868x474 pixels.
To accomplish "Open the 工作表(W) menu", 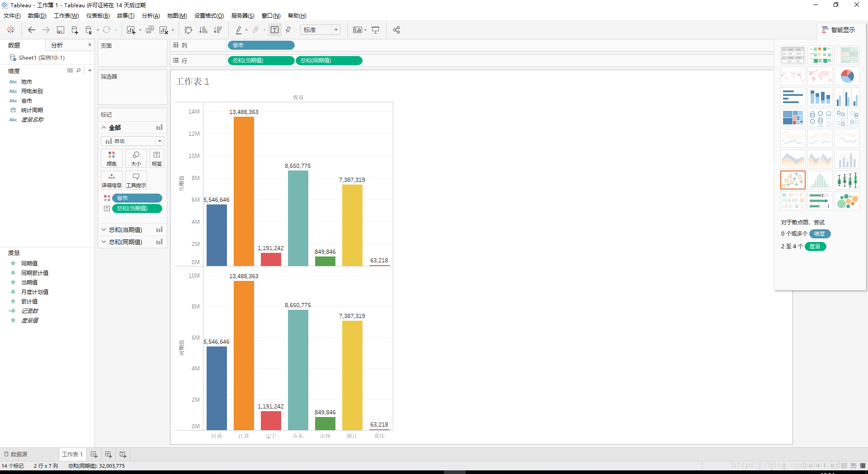I will tap(66, 16).
